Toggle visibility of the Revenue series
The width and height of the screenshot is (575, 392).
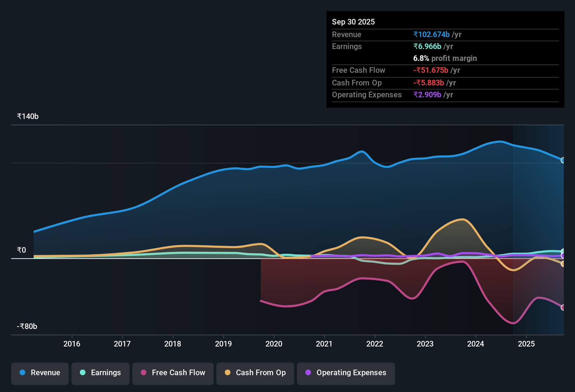40,373
